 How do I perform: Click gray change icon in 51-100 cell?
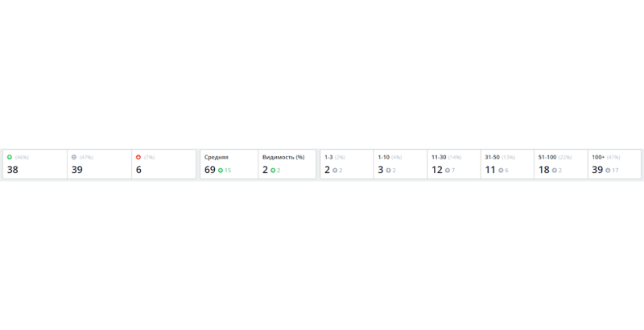tap(555, 171)
